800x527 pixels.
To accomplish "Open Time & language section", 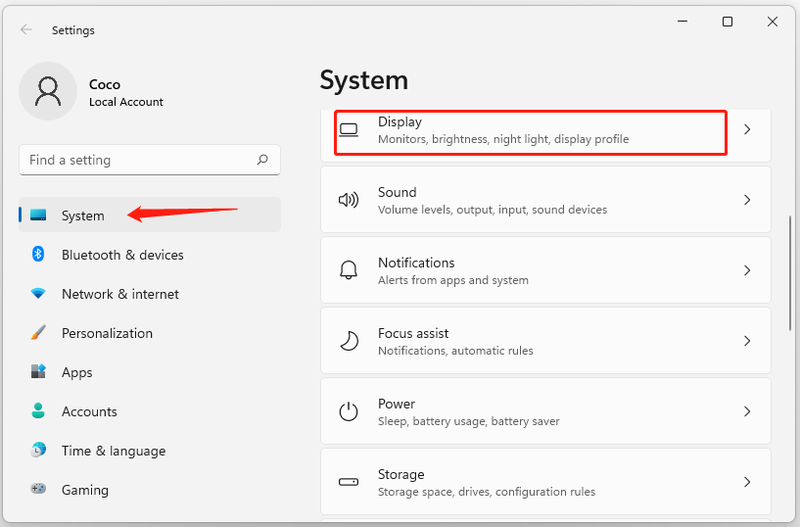I will [x=149, y=450].
